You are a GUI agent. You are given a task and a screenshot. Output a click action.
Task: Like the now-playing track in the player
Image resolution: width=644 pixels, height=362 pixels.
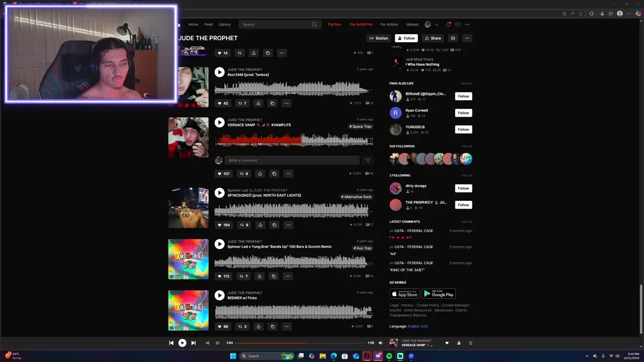pos(447,343)
